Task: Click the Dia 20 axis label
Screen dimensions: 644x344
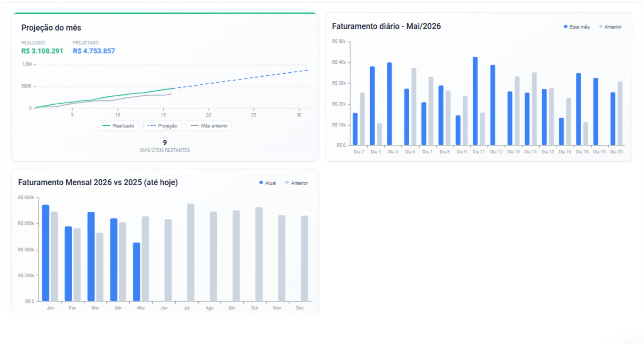Action: point(616,152)
